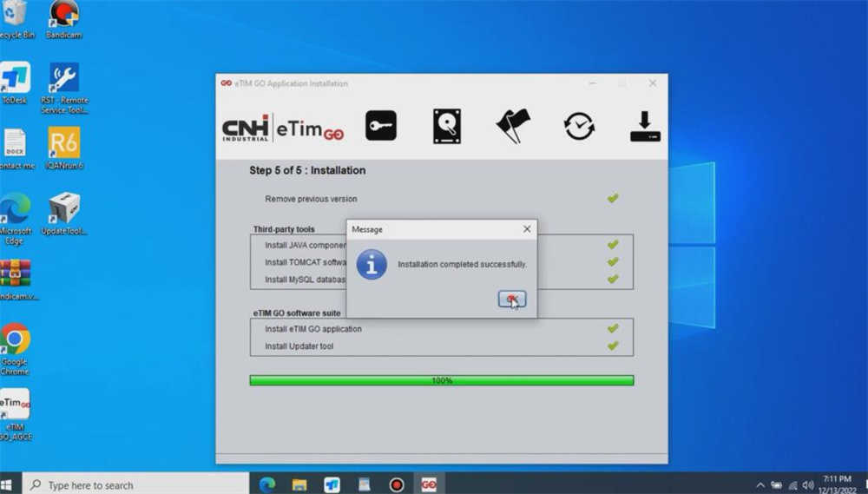Screen dimensions: 868x494
Task: Click the taskbar search box
Action: pos(135,485)
